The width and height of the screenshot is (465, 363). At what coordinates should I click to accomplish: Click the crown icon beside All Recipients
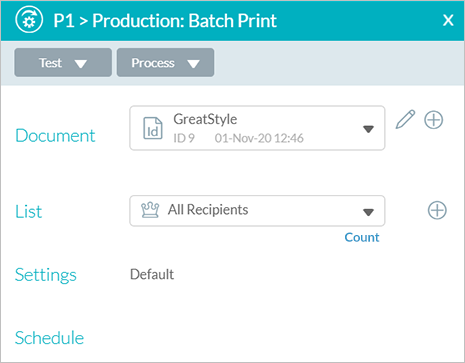[x=150, y=210]
